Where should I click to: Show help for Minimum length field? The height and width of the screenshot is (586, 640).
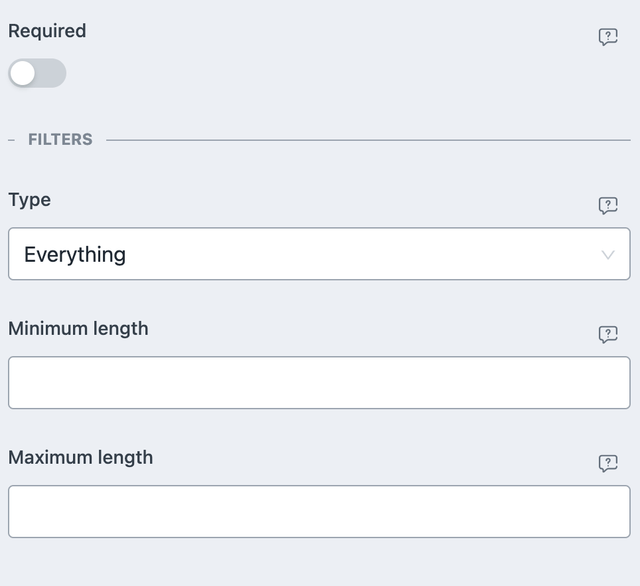pyautogui.click(x=608, y=334)
